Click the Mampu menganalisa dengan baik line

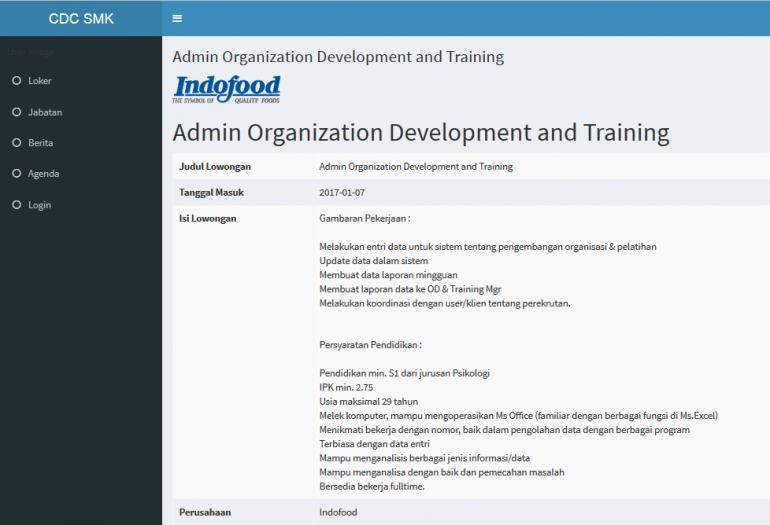coord(441,472)
